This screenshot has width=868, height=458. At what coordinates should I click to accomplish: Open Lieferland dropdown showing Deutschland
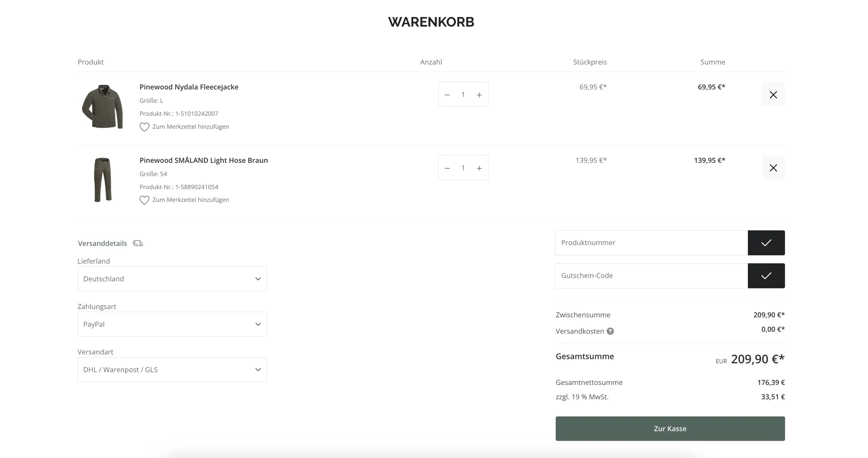tap(172, 279)
